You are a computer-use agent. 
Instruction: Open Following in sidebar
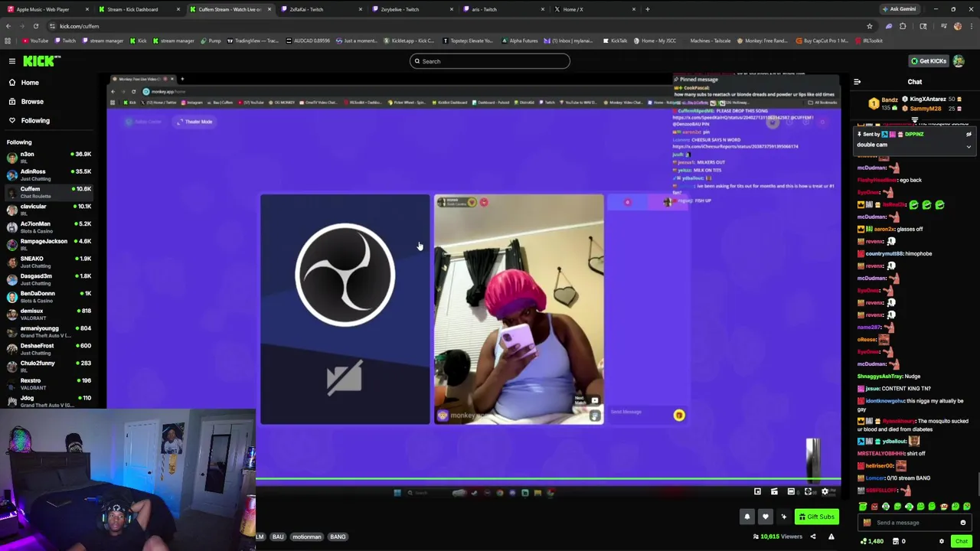point(35,120)
